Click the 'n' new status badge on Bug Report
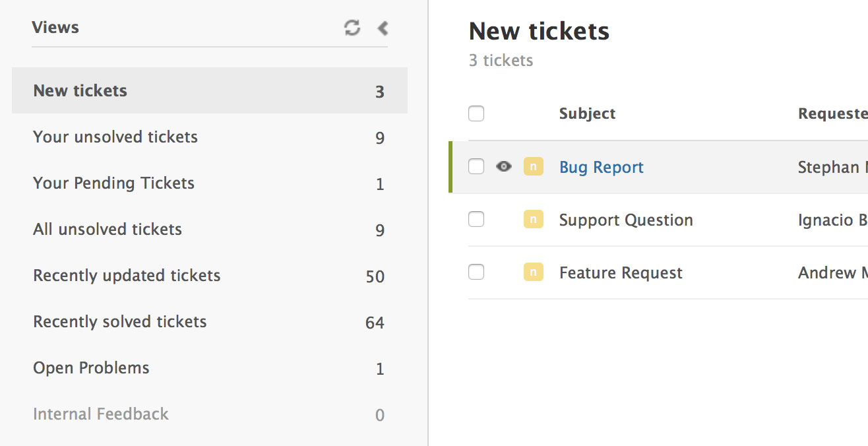The image size is (868, 446). (534, 166)
